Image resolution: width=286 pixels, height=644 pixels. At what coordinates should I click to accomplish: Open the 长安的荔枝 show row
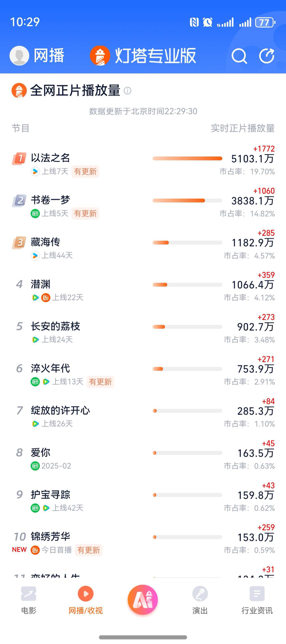143,332
